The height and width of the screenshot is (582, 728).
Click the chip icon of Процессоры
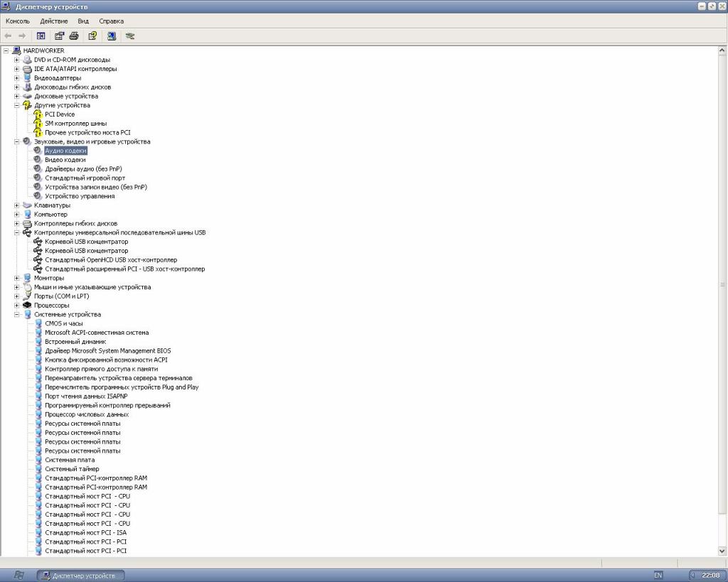pos(28,306)
